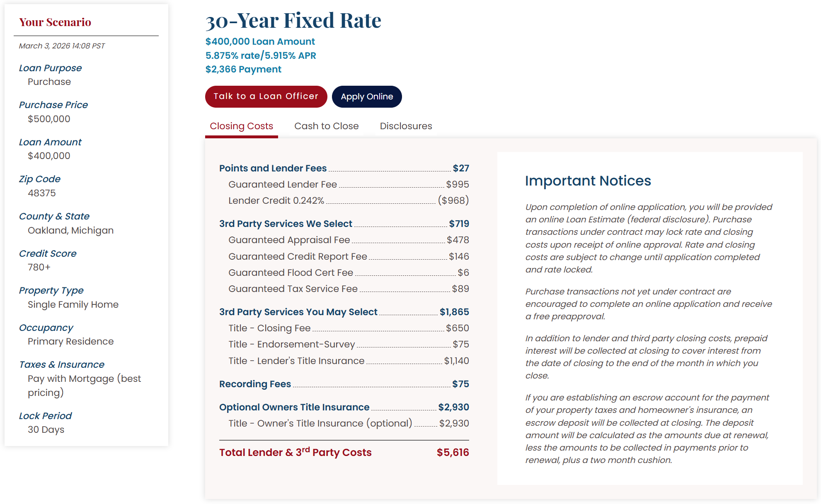
Task: Click the Talk to a Loan Officer button
Action: click(x=266, y=96)
